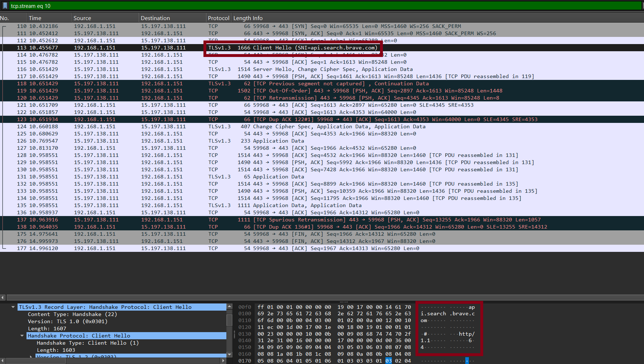Collapse the TLSv1.3 Record Layer tree node
The height and width of the screenshot is (364, 644).
13,307
